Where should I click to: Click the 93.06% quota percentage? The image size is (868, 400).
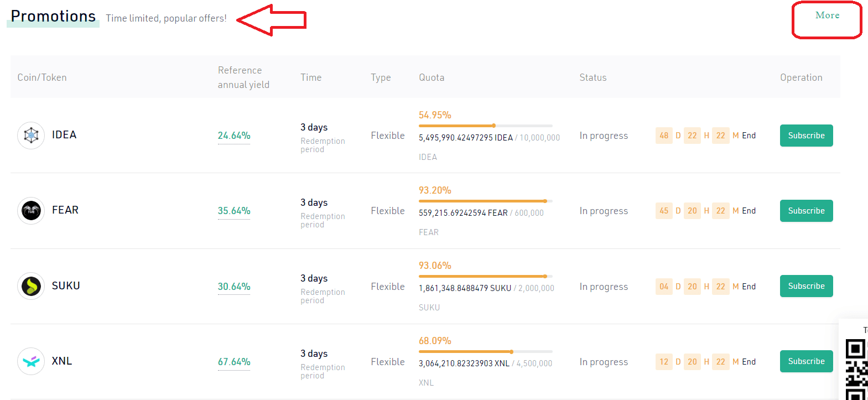[435, 266]
